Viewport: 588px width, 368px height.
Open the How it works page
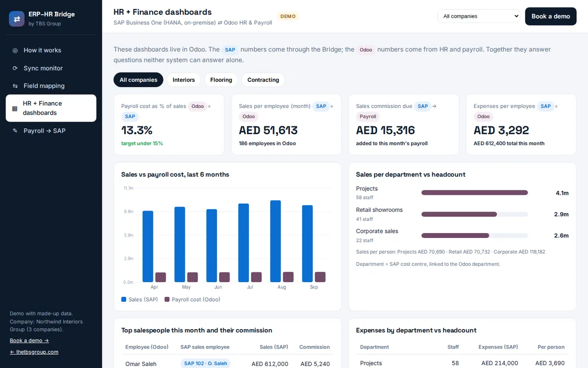(51, 51)
